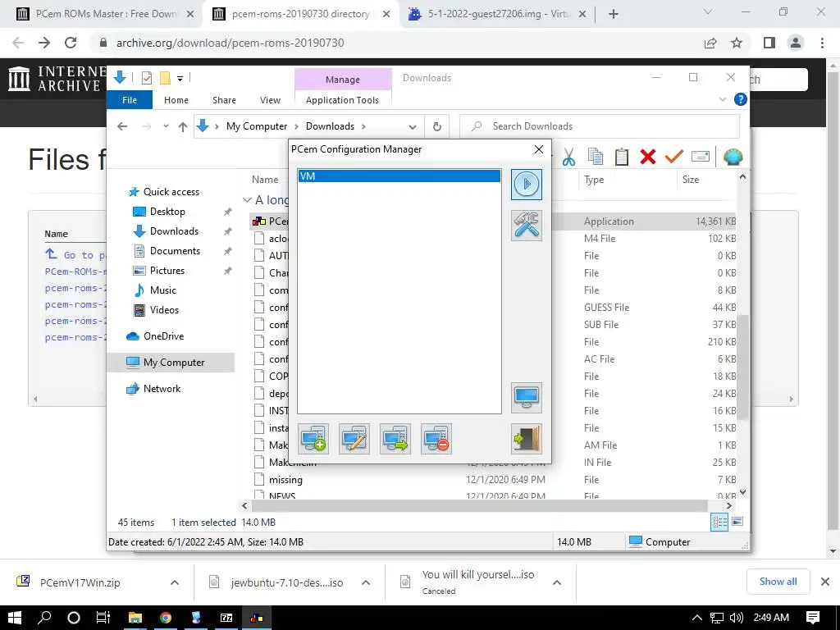The height and width of the screenshot is (630, 840).
Task: Select Network in the navigation pane
Action: point(162,389)
